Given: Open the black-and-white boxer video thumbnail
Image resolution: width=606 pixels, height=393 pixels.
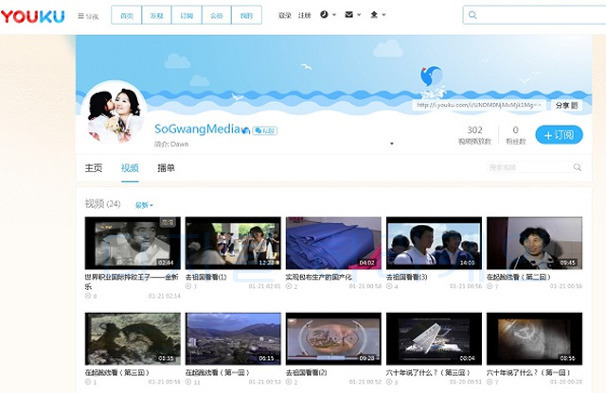Looking at the screenshot, I should click(133, 243).
